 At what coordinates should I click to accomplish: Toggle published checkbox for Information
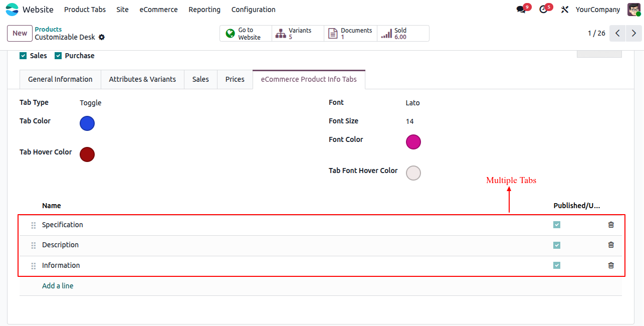(557, 265)
